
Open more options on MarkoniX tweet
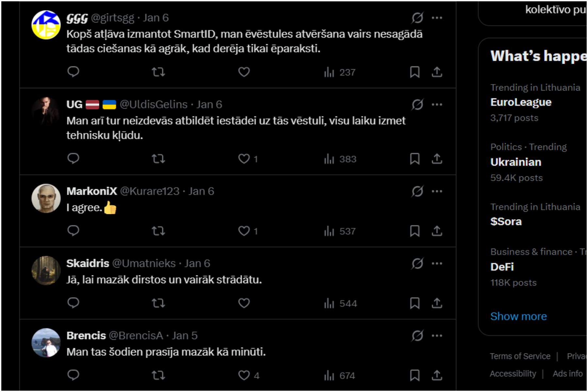(x=437, y=191)
